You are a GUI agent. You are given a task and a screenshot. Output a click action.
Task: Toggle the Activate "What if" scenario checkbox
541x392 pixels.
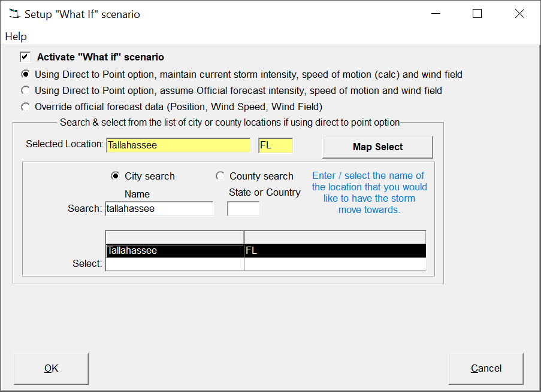click(x=25, y=57)
